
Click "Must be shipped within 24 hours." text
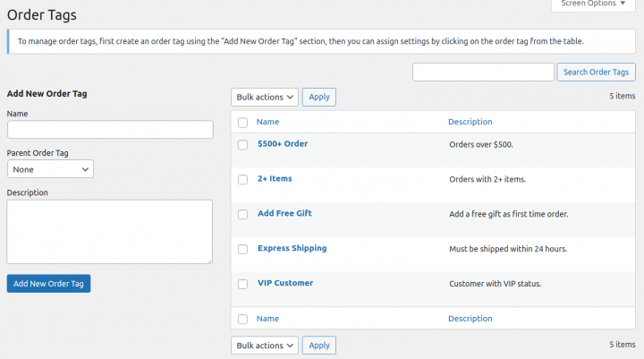(508, 249)
